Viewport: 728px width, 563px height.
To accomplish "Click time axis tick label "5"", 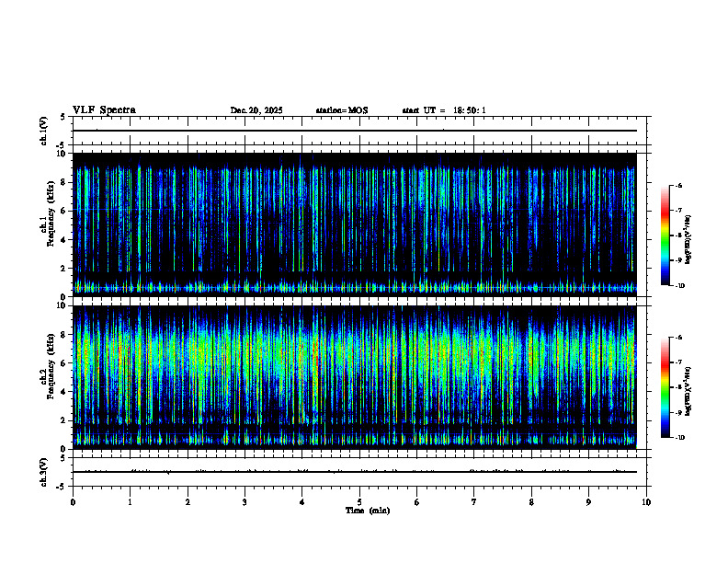I will click(359, 502).
